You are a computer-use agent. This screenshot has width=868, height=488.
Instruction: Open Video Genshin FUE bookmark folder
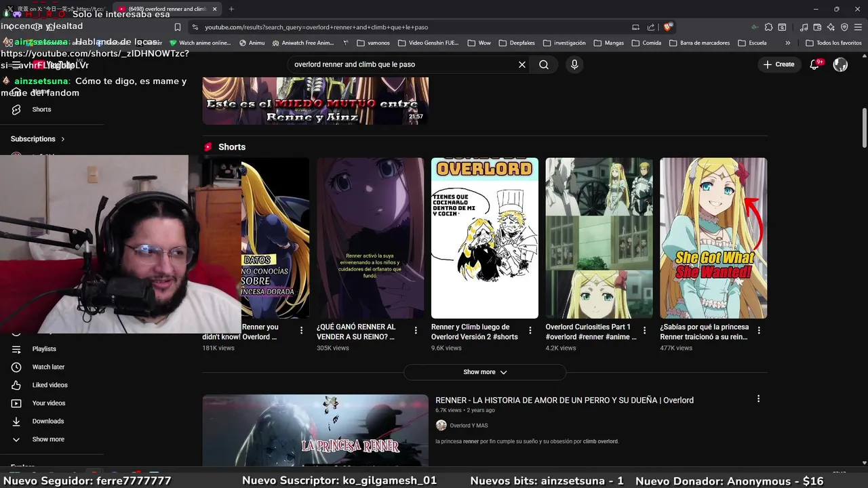(428, 43)
